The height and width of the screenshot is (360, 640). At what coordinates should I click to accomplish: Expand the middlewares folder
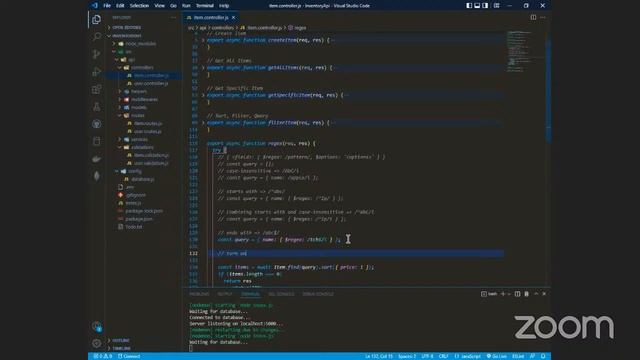point(144,99)
